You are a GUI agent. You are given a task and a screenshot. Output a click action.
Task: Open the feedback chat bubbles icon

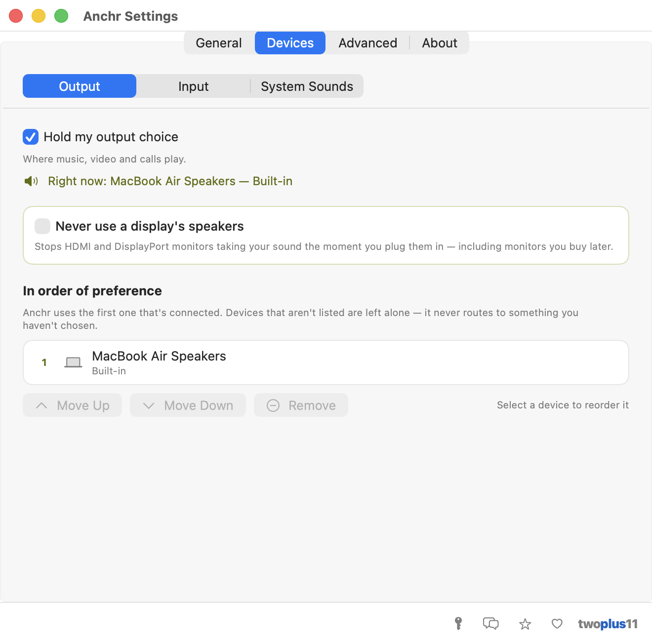click(x=490, y=624)
